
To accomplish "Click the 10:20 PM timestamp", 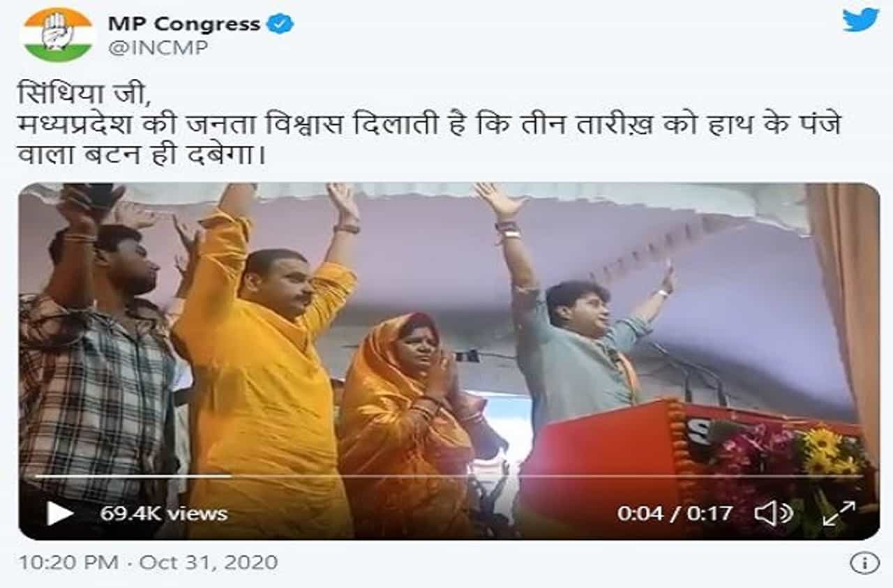I will pyautogui.click(x=68, y=562).
